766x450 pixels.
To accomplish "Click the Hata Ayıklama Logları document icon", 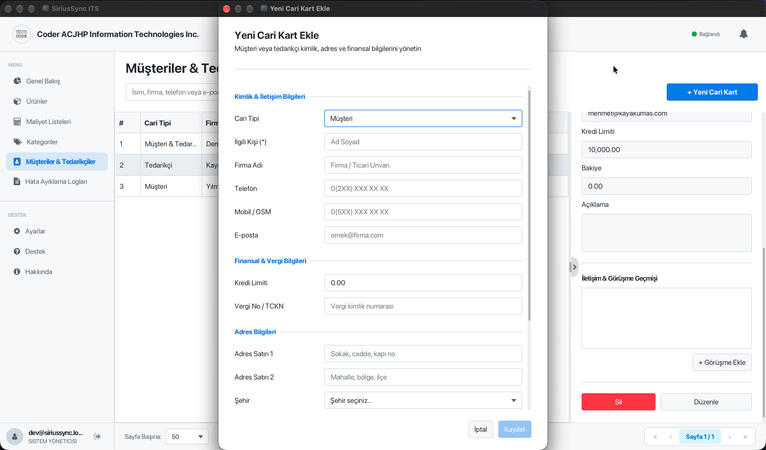I will click(17, 181).
